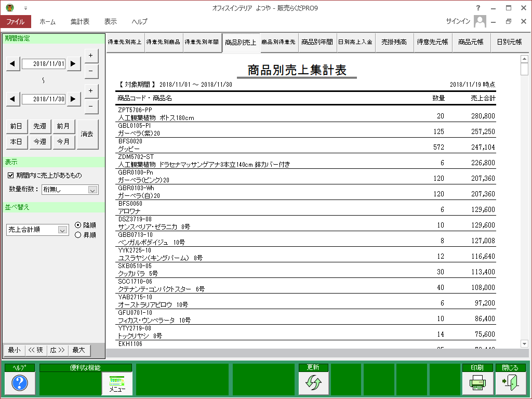Image resolution: width=532 pixels, height=399 pixels.
Task: Click the plus button beside end date
Action: (91, 91)
